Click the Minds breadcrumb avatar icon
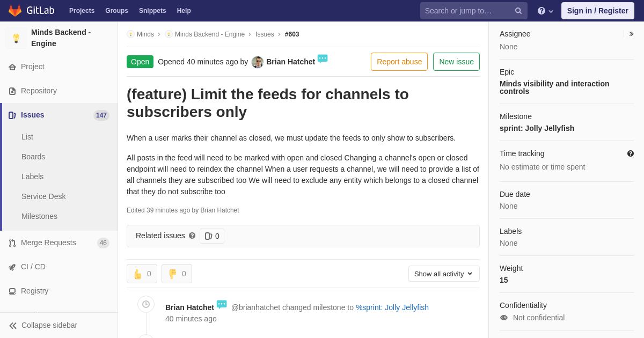644x338 pixels. coord(130,34)
